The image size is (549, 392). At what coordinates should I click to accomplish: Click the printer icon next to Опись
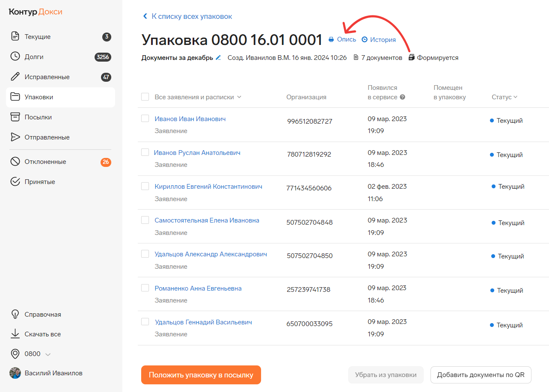(331, 39)
